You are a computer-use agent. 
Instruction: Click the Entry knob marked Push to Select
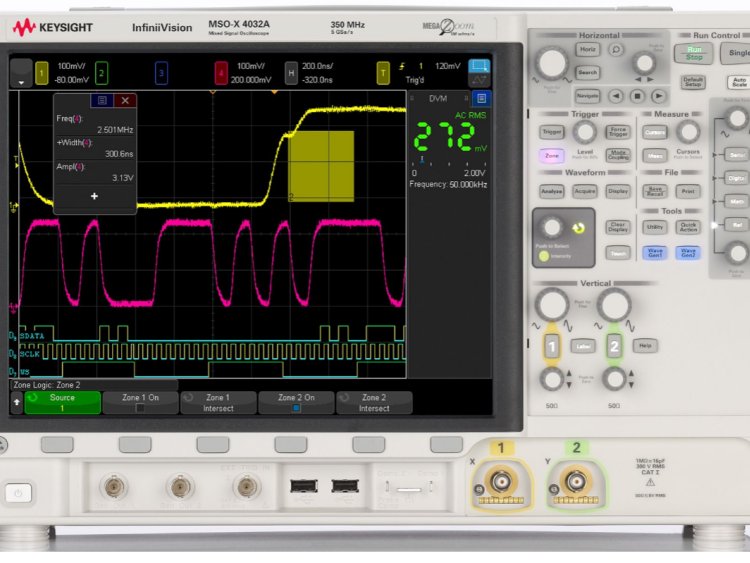click(x=551, y=228)
